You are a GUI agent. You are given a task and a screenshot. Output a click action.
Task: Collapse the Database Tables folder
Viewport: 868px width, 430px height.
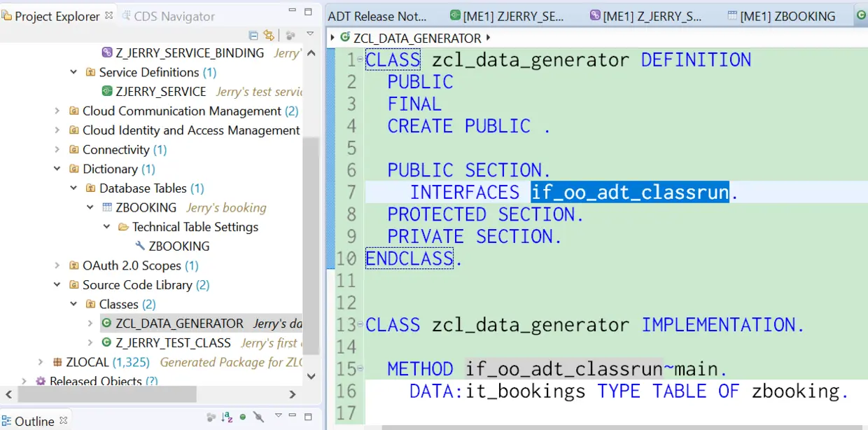pos(73,188)
